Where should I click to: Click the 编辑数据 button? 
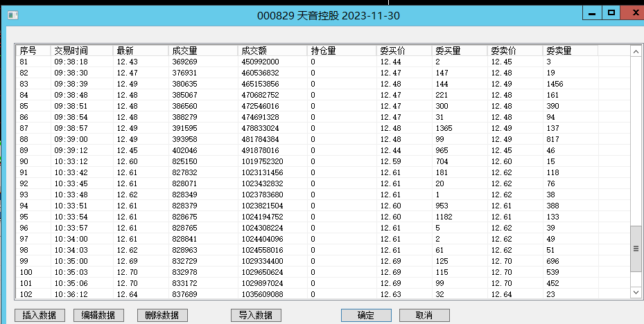click(x=98, y=315)
